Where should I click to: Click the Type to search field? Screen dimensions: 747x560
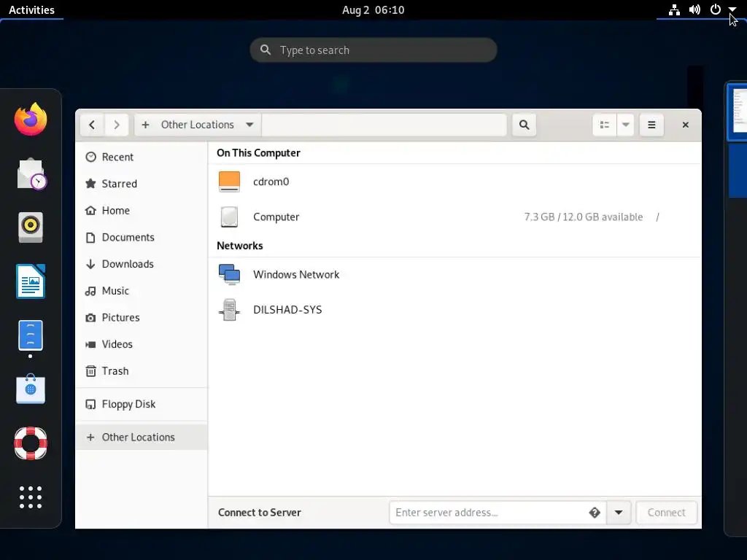pos(373,50)
